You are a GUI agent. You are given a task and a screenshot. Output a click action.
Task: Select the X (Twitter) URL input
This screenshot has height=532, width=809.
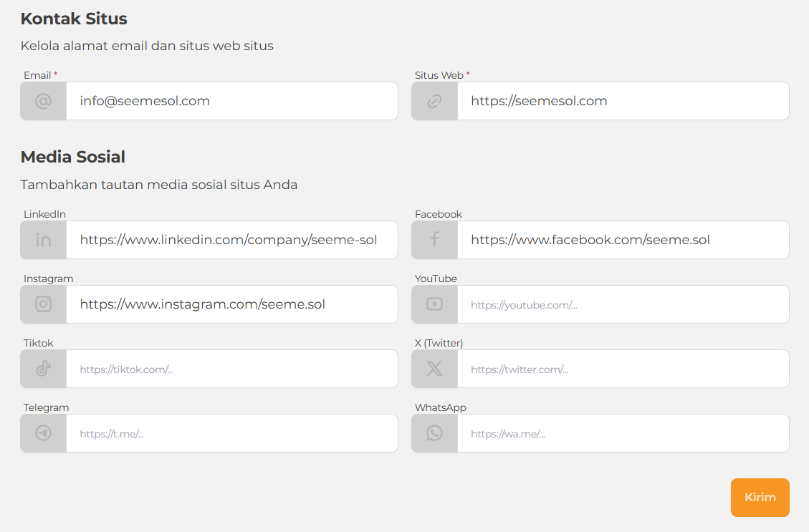point(623,369)
